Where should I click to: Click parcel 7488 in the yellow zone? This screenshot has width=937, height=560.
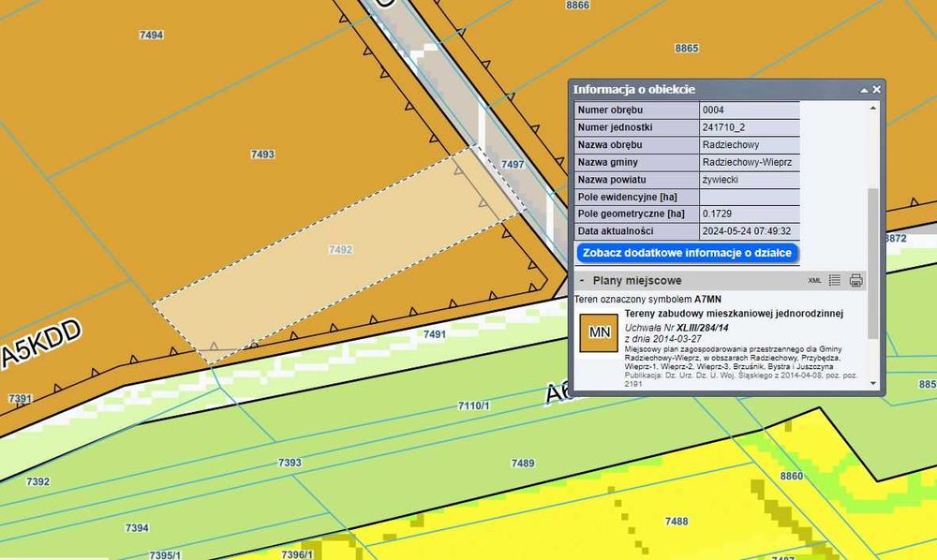point(677,522)
